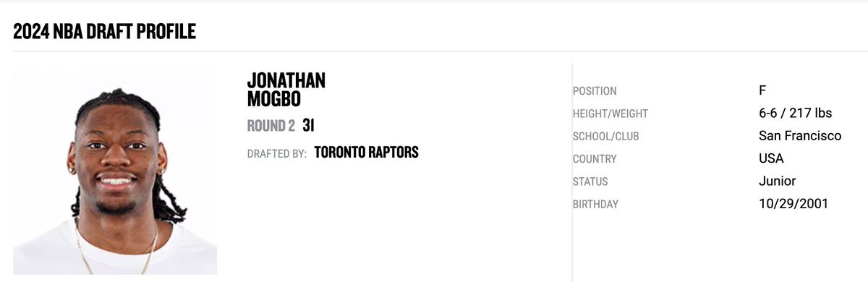Select the Round 2 label
868x303 pixels.
pos(271,126)
